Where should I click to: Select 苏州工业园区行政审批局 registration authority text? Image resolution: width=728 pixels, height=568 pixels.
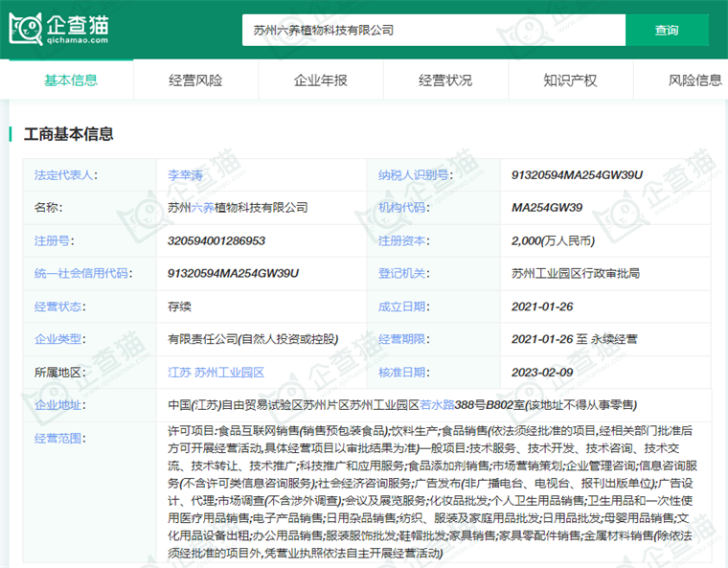pyautogui.click(x=576, y=273)
